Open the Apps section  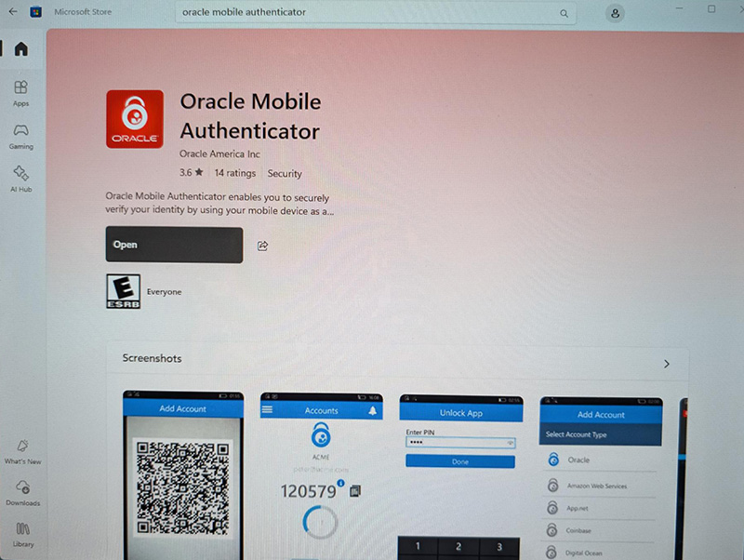(x=20, y=93)
